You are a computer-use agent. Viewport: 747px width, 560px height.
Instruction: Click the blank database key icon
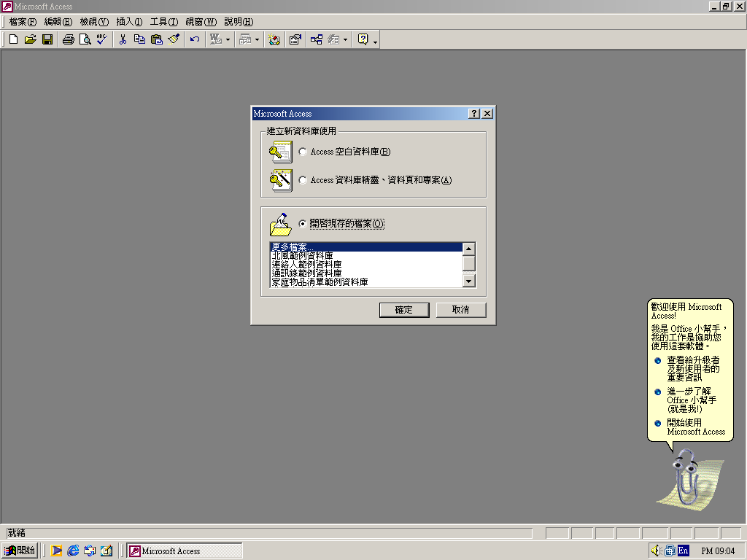coord(281,152)
